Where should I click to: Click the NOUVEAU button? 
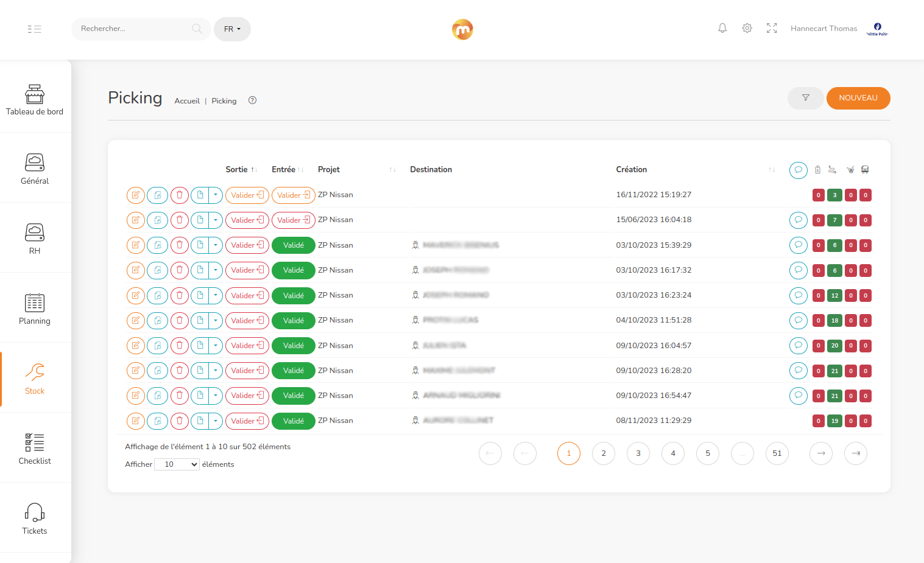pyautogui.click(x=858, y=98)
